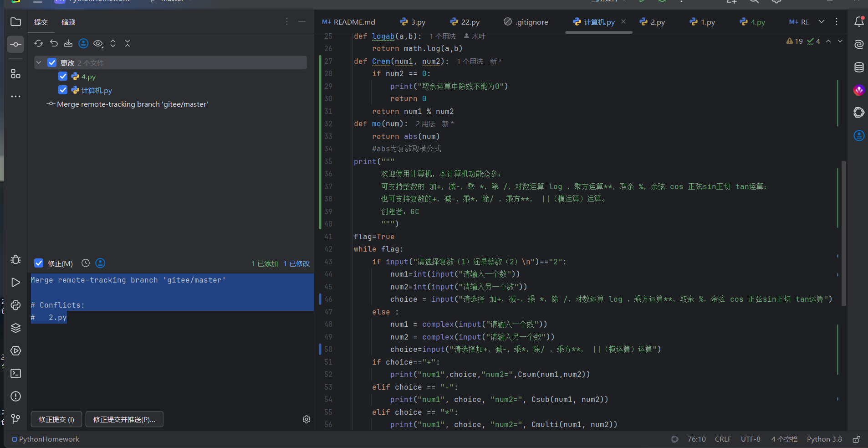Viewport: 868px width, 448px height.
Task: Expand all items in changes tree
Action: [113, 43]
